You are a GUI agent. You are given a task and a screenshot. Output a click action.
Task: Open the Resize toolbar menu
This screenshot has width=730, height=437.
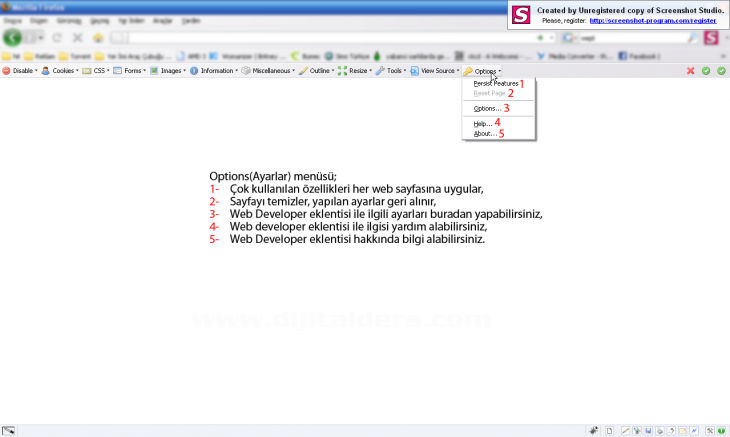(358, 71)
